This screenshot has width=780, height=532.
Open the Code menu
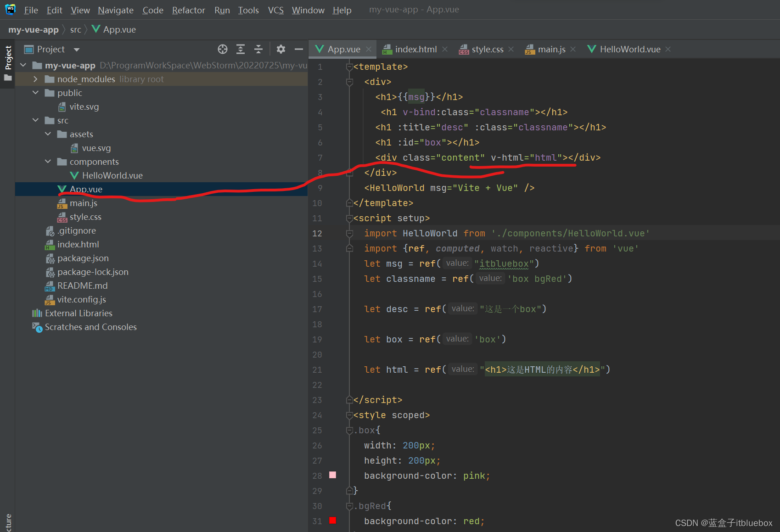click(153, 10)
